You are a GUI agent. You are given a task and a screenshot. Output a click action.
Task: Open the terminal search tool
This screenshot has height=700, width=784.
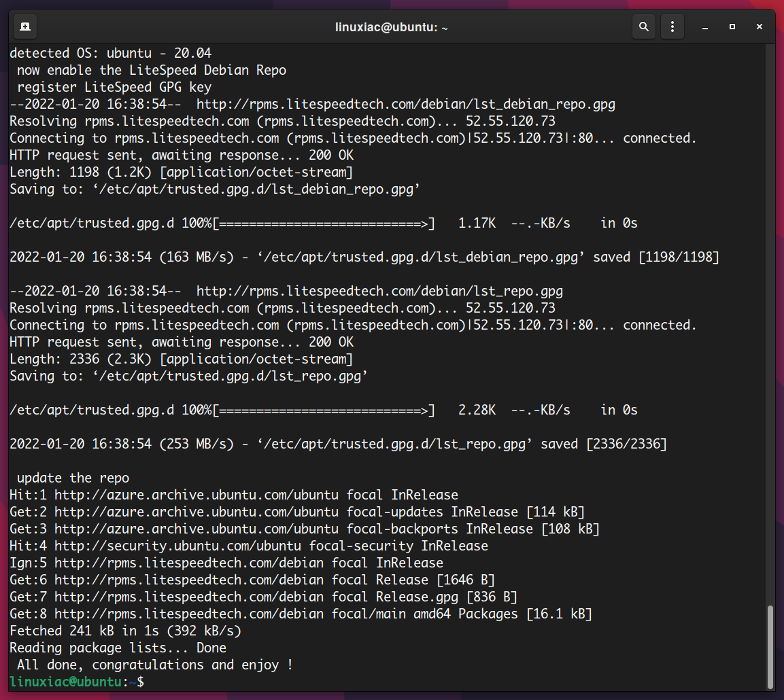tap(643, 27)
